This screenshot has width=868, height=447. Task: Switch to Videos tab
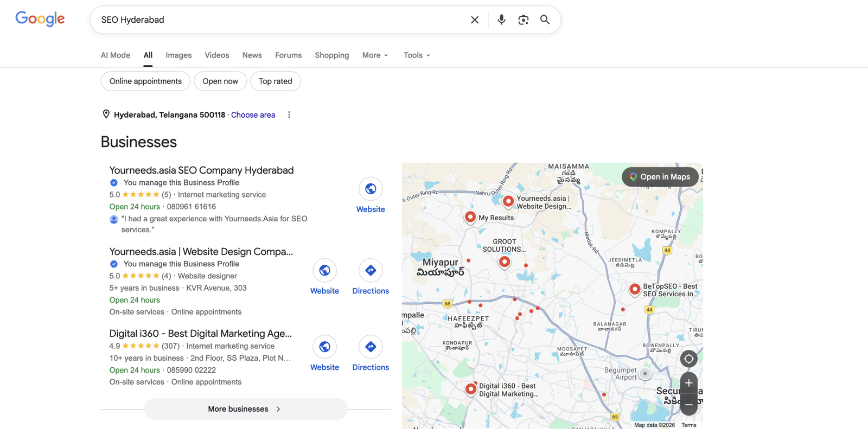[x=217, y=55]
